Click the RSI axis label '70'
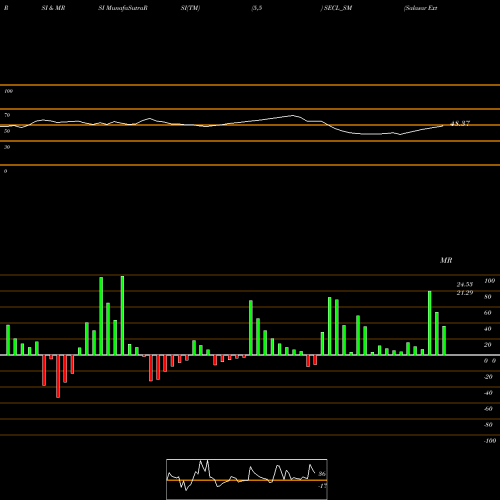Screen dimensions: 500x500 pos(7,115)
